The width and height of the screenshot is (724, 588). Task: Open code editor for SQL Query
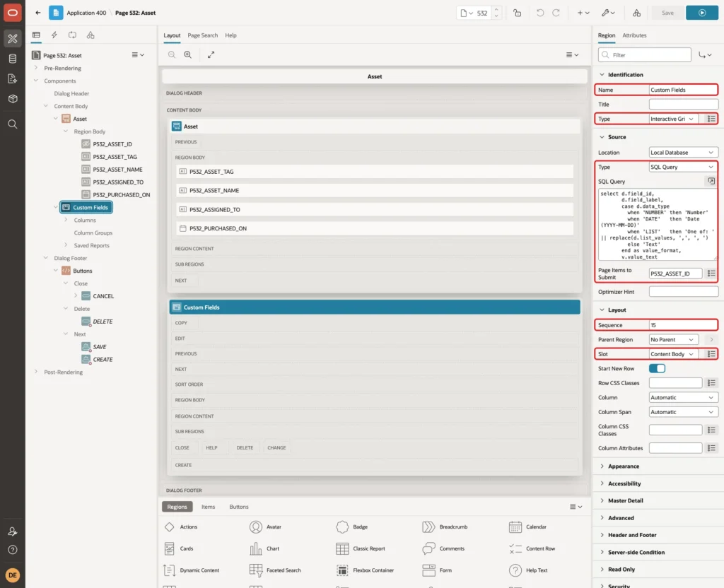(711, 181)
